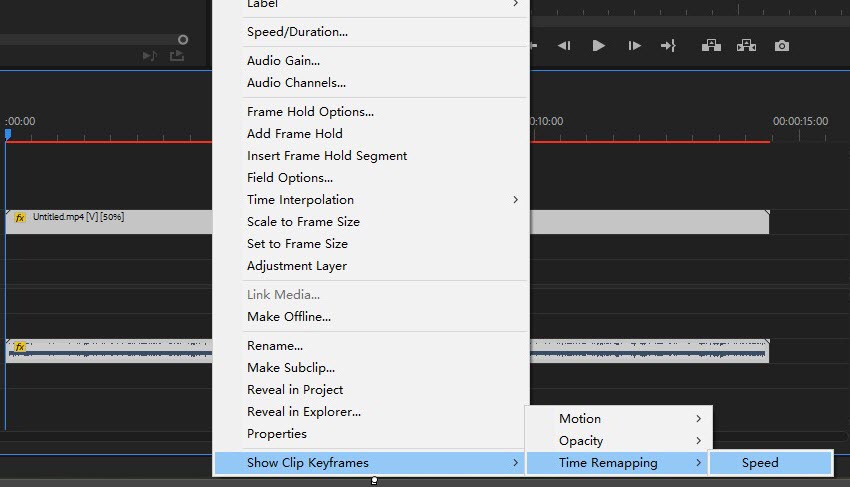Click Scale to Frame Size option
The height and width of the screenshot is (487, 850).
click(303, 222)
